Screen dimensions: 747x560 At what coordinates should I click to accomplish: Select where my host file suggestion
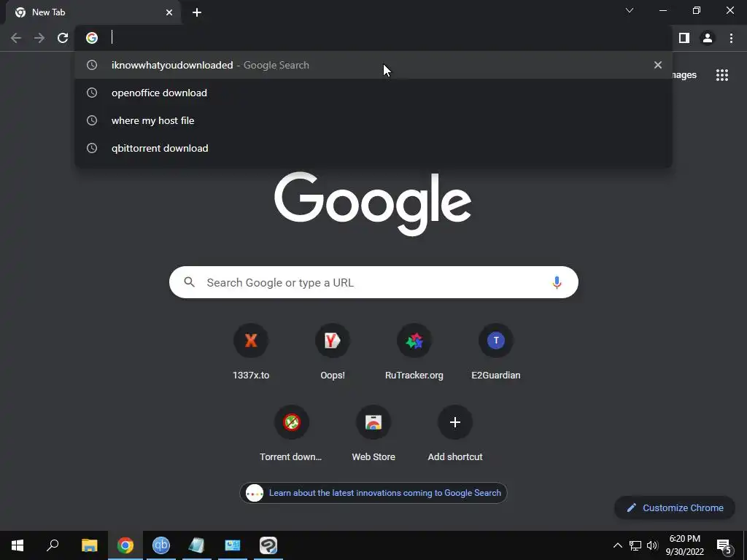(373, 120)
